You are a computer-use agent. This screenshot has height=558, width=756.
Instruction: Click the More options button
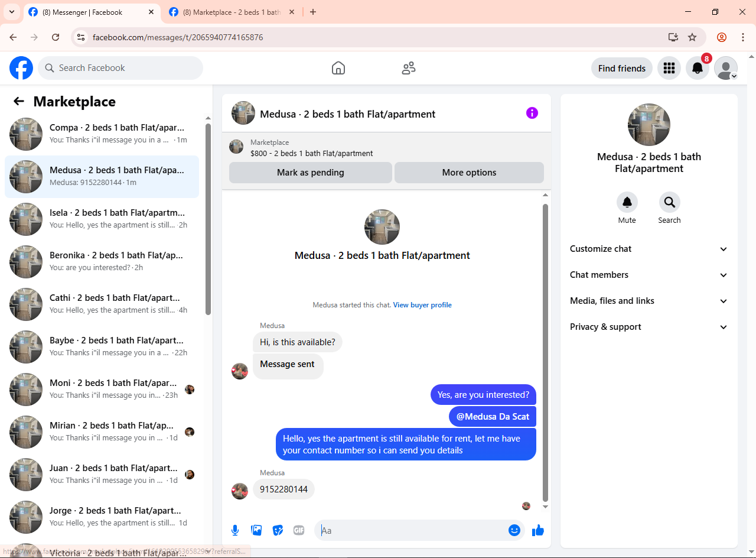(469, 173)
